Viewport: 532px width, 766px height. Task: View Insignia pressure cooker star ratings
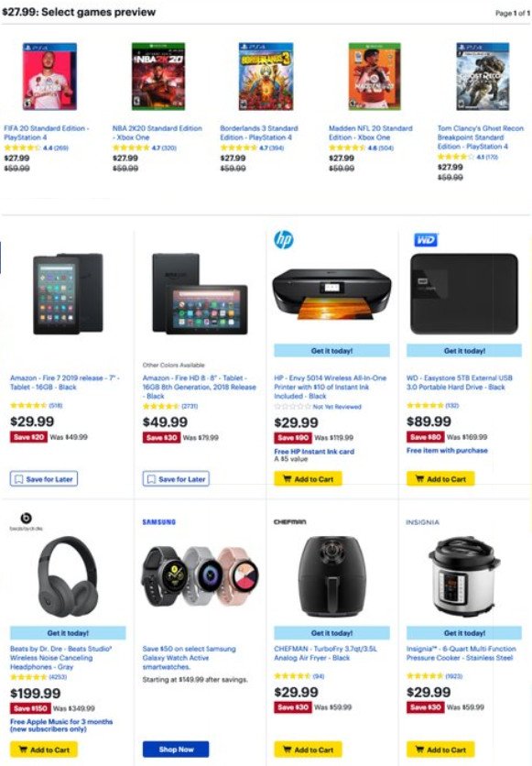coord(425,676)
